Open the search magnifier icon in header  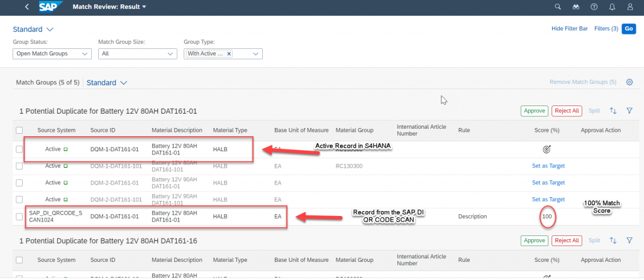coord(557,7)
